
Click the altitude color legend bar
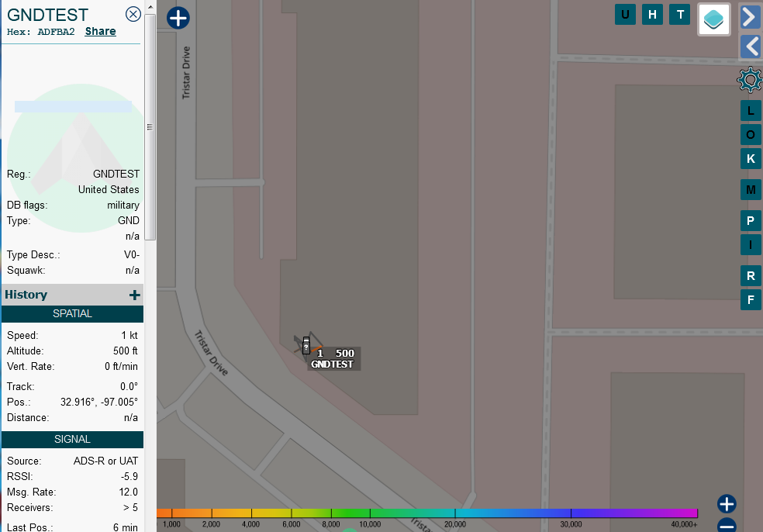[x=427, y=513]
